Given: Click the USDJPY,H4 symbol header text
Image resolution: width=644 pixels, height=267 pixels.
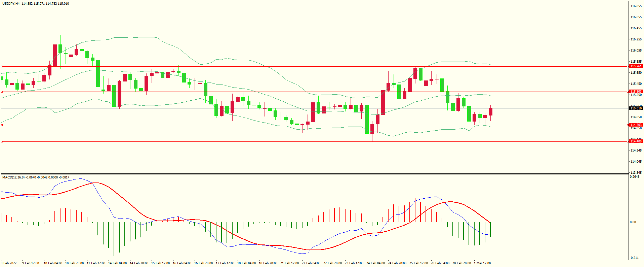Looking at the screenshot, I should (x=11, y=4).
